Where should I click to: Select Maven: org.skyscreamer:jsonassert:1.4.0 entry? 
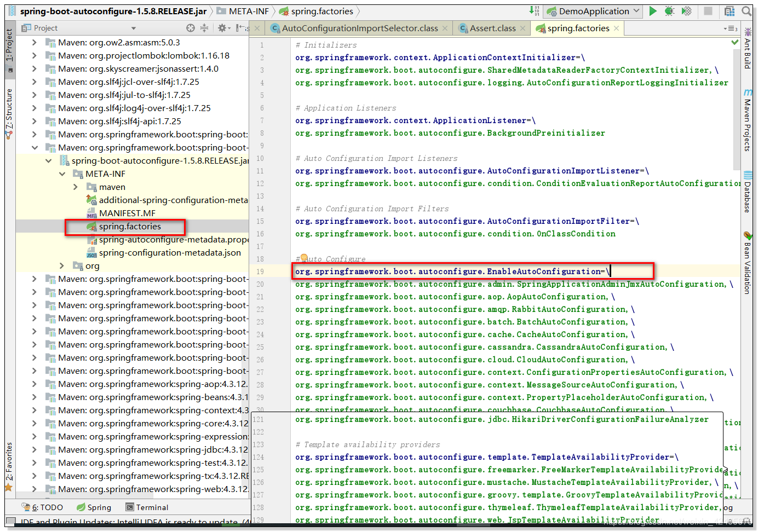(x=138, y=68)
